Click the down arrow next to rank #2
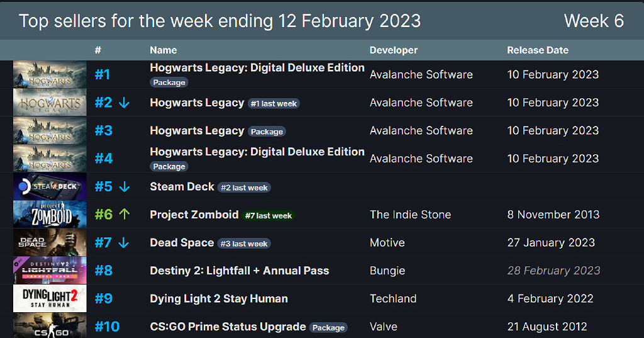 (124, 103)
